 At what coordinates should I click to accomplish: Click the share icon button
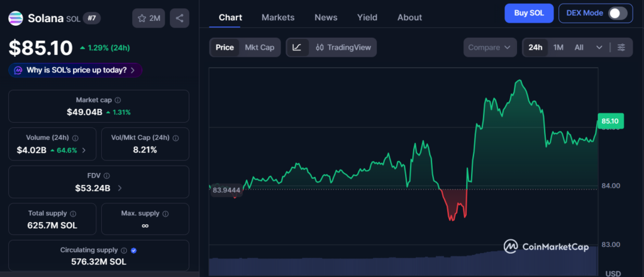(179, 18)
